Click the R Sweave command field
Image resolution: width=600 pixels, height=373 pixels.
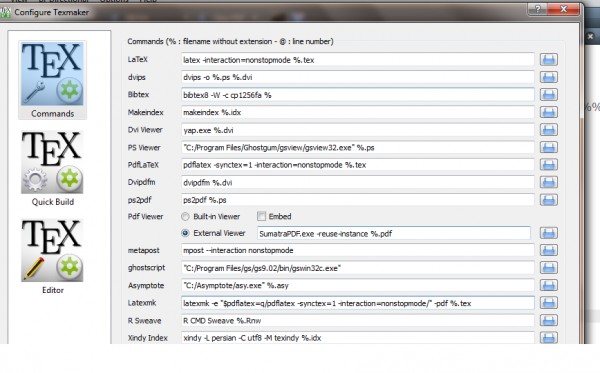tap(357, 321)
